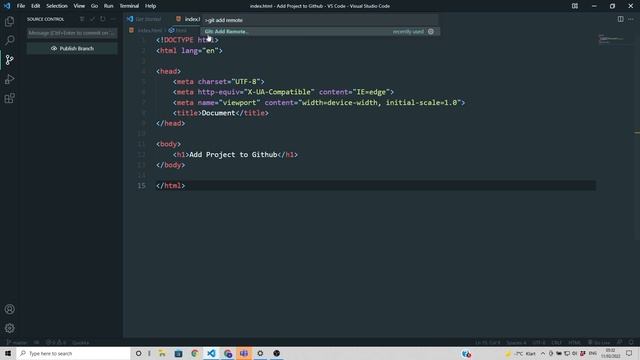Viewport: 640px width, 360px height.
Task: Click Task View icon in taskbar
Action: coord(149,353)
